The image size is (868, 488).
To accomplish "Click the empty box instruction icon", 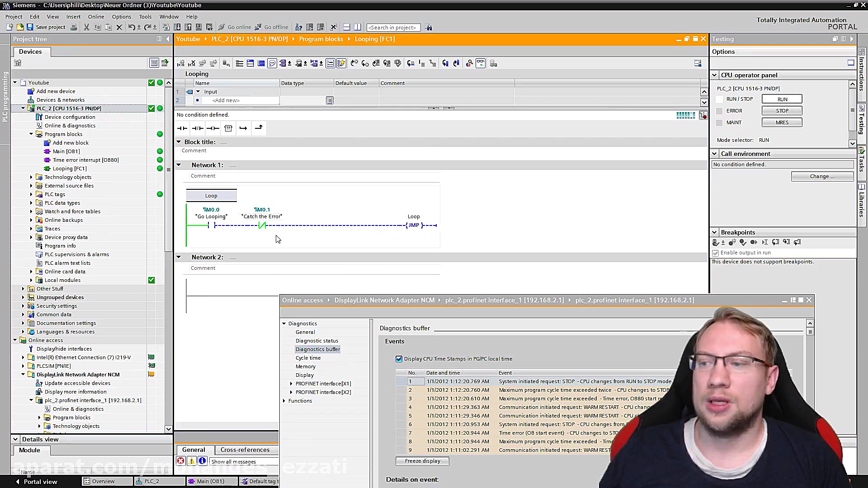I will point(228,128).
